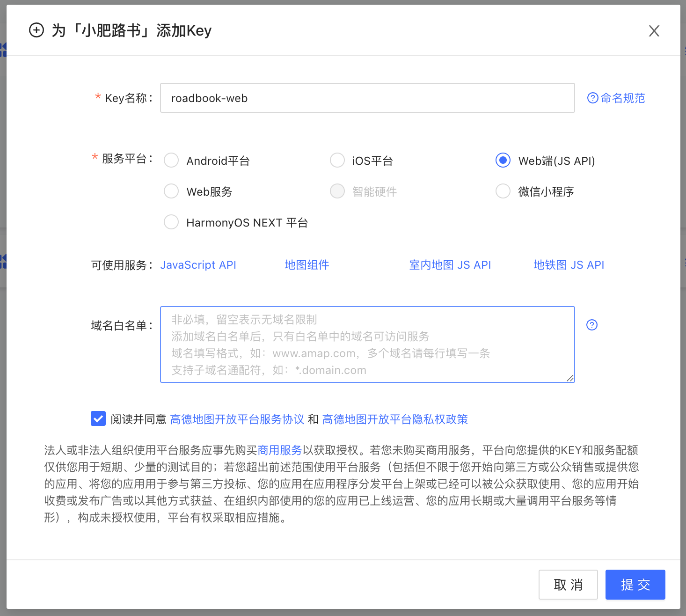Select the Android平台 radio button
The height and width of the screenshot is (616, 686).
point(171,161)
